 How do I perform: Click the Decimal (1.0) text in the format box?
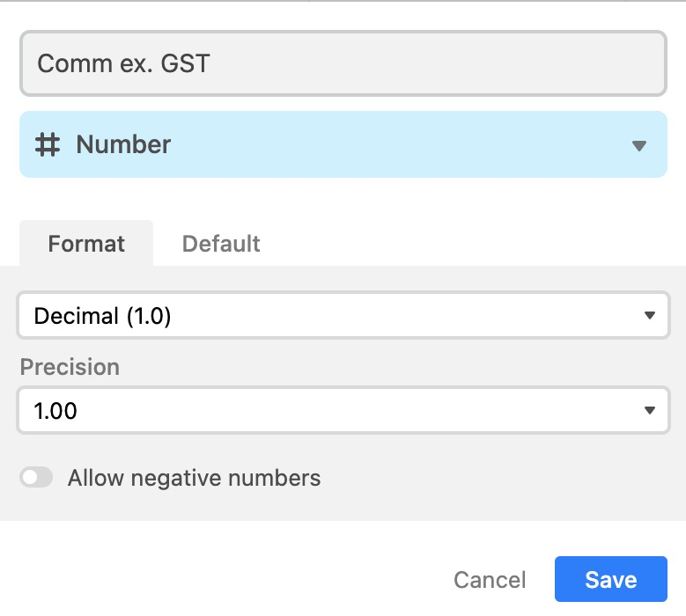102,316
